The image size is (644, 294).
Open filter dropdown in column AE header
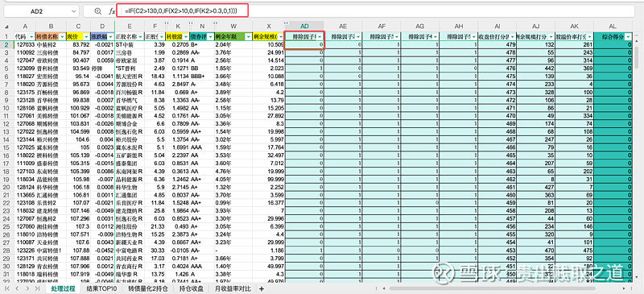click(358, 36)
